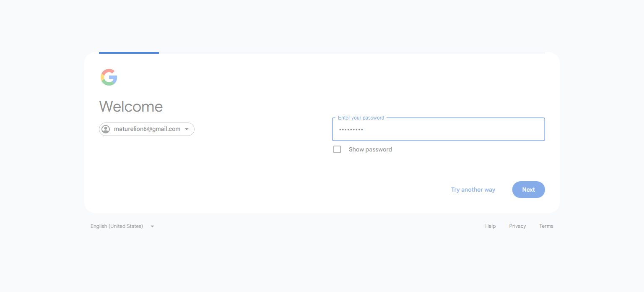644x292 pixels.
Task: Click the Google logo icon
Action: 109,77
